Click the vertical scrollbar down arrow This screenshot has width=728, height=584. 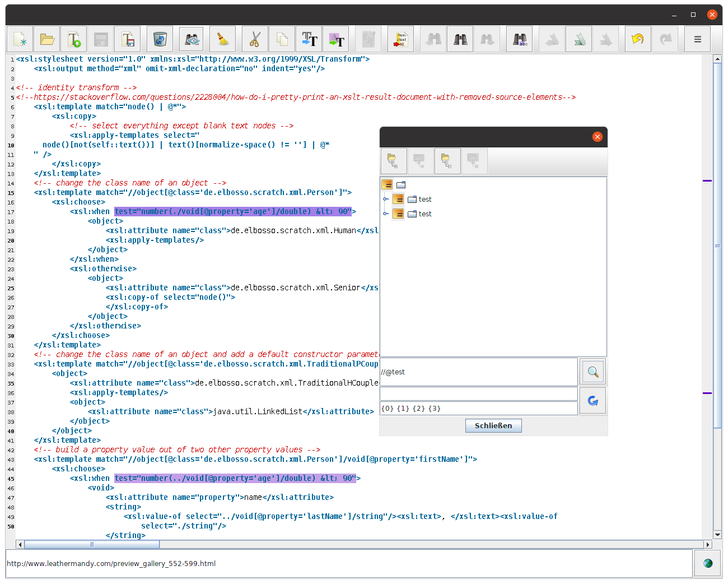[x=717, y=535]
